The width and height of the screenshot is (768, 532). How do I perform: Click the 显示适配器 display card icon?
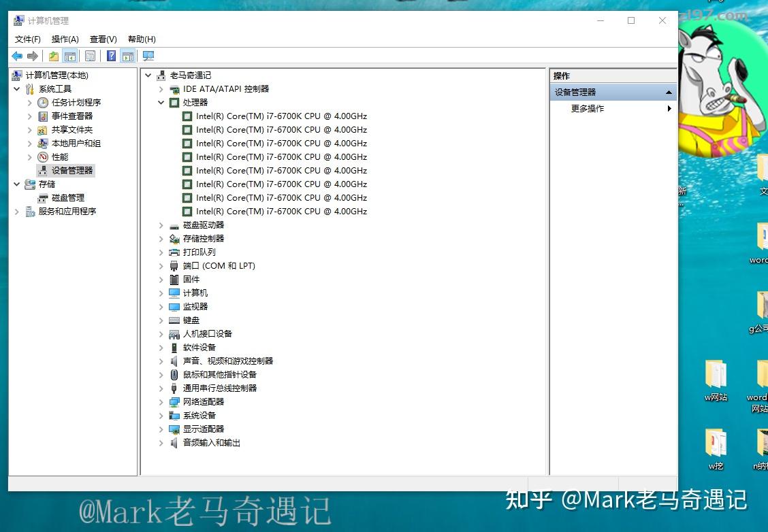coord(174,429)
